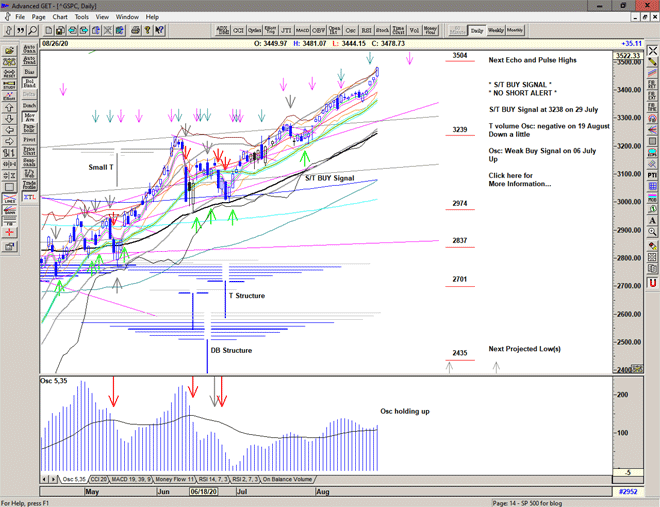Image resolution: width=660 pixels, height=507 pixels.
Task: Open the Tools menu
Action: click(82, 17)
